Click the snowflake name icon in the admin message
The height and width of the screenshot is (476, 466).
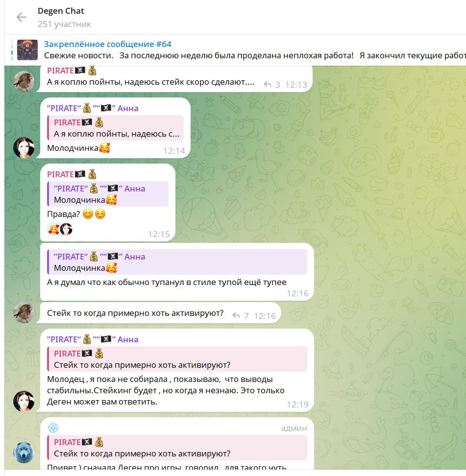[x=53, y=428]
